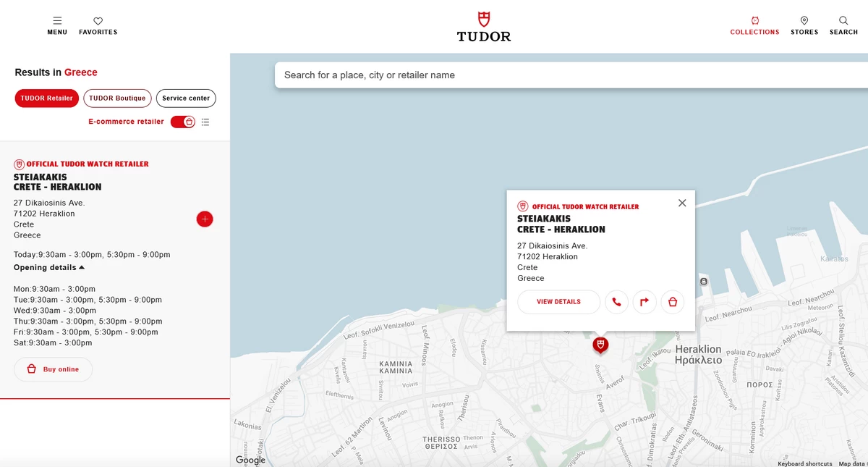868x467 pixels.
Task: Open FAVORITES heart icon
Action: coord(98,25)
